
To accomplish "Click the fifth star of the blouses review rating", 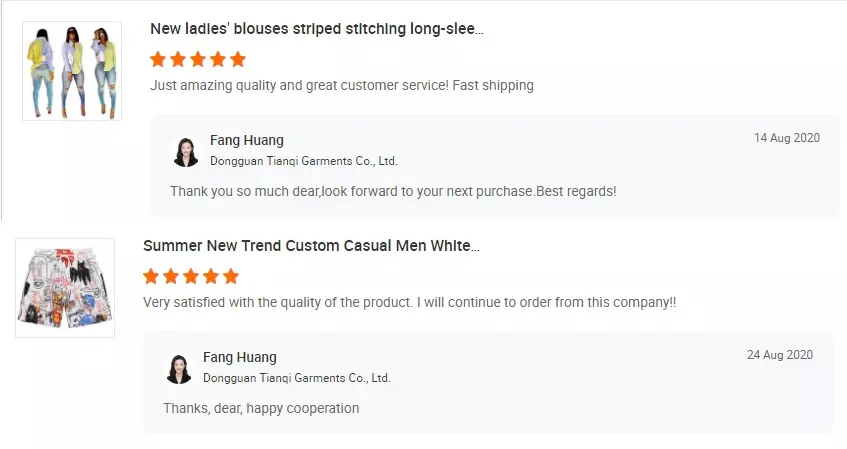I will [x=237, y=59].
